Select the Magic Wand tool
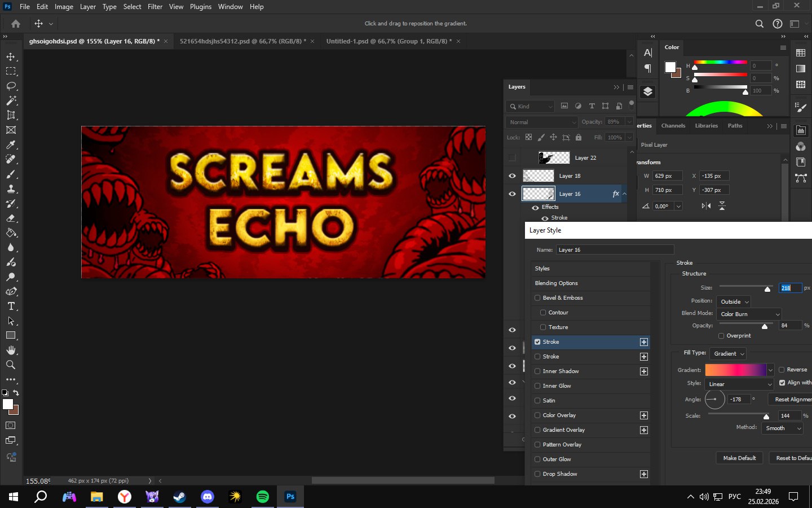The height and width of the screenshot is (508, 812). coord(11,100)
